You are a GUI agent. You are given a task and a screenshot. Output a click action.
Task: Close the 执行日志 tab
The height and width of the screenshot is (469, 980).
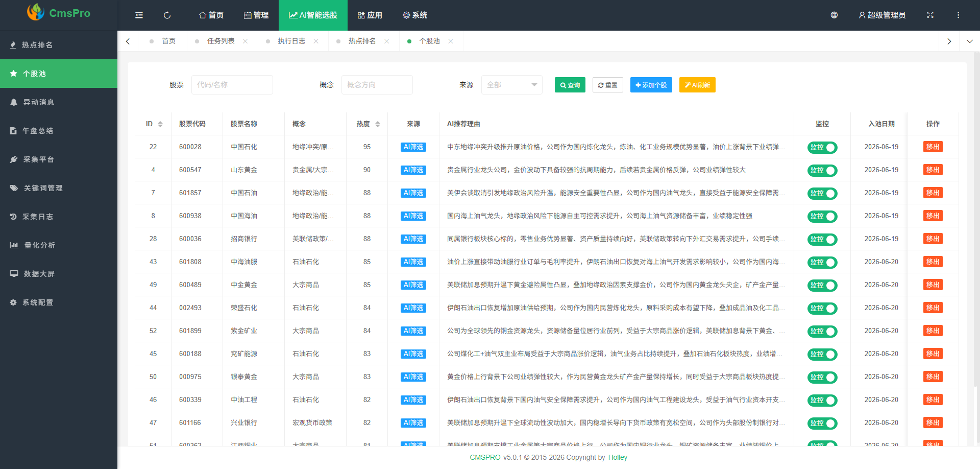316,41
